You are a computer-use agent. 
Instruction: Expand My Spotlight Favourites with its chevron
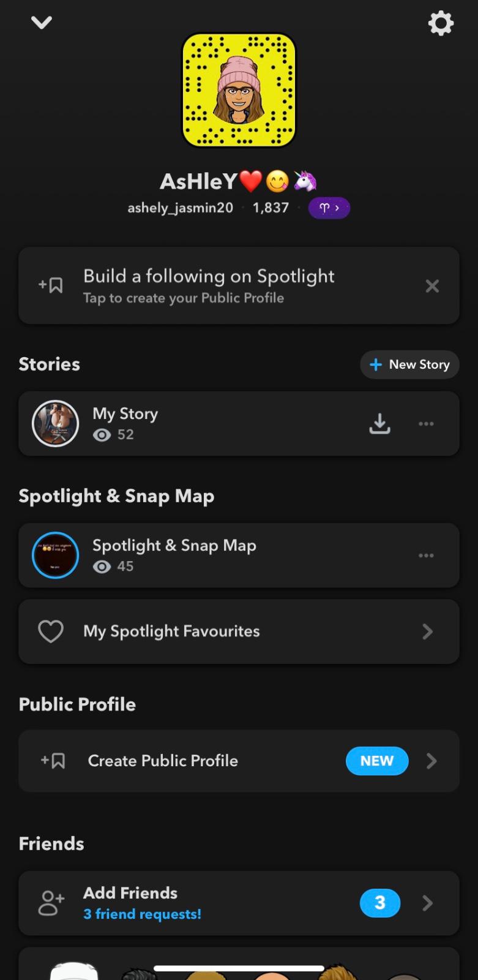[428, 631]
